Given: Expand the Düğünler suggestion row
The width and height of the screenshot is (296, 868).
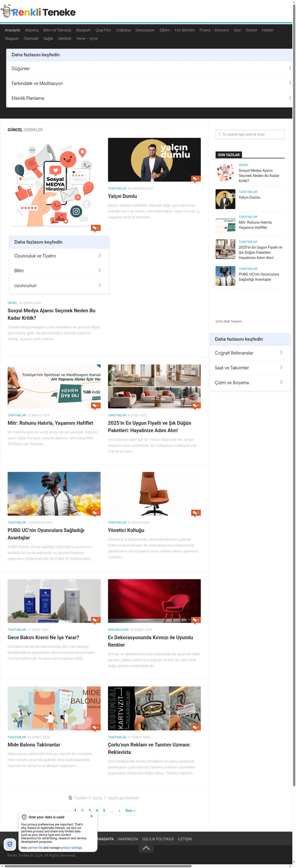Looking at the screenshot, I should point(149,69).
